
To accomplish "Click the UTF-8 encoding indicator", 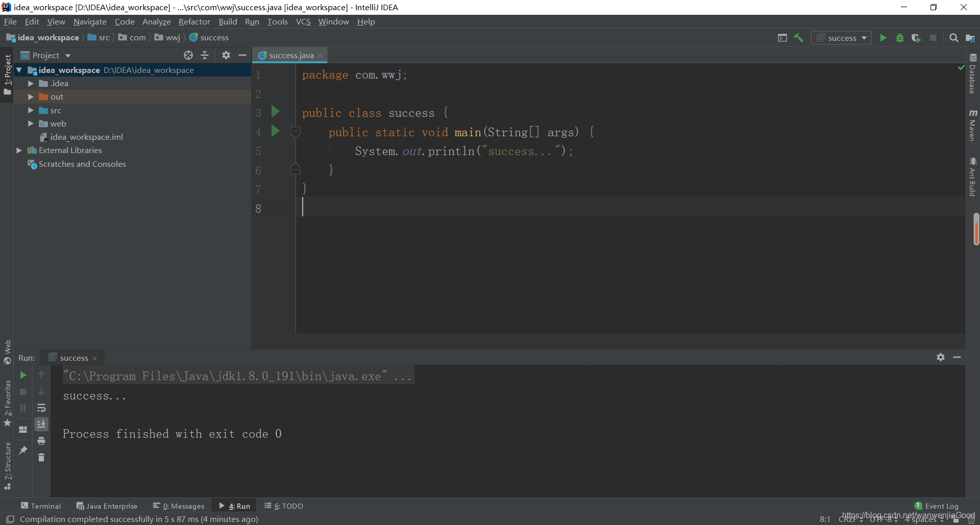I will (884, 519).
